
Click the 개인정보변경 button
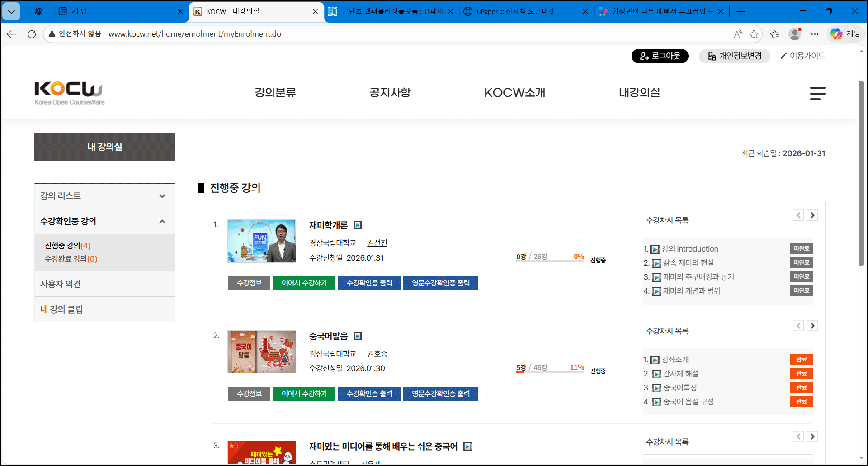tap(735, 56)
